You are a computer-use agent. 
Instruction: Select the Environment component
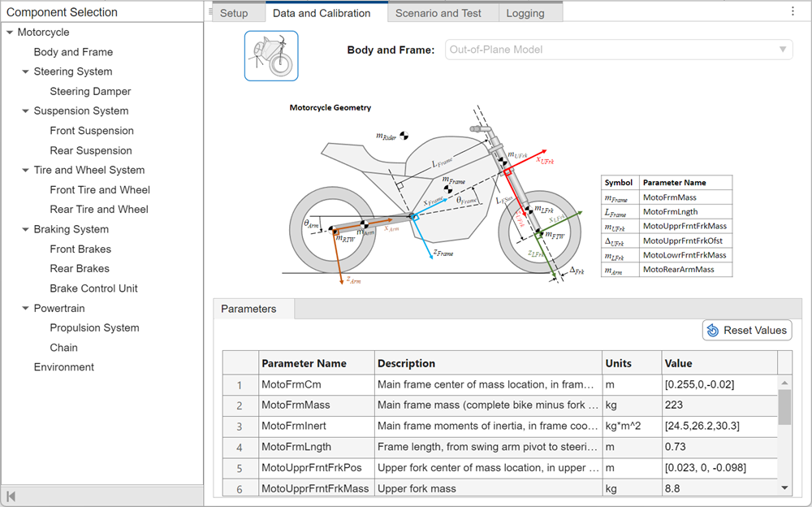(63, 366)
